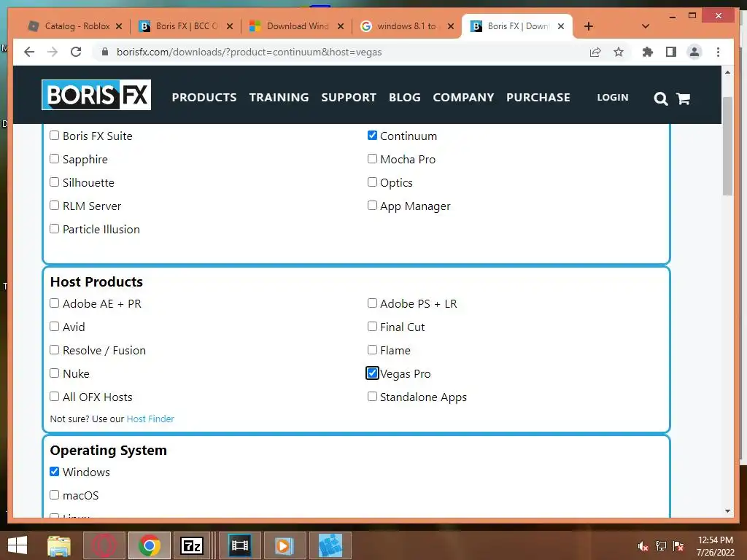The height and width of the screenshot is (560, 747).
Task: Toggle the Chrome side panel icon
Action: click(671, 52)
